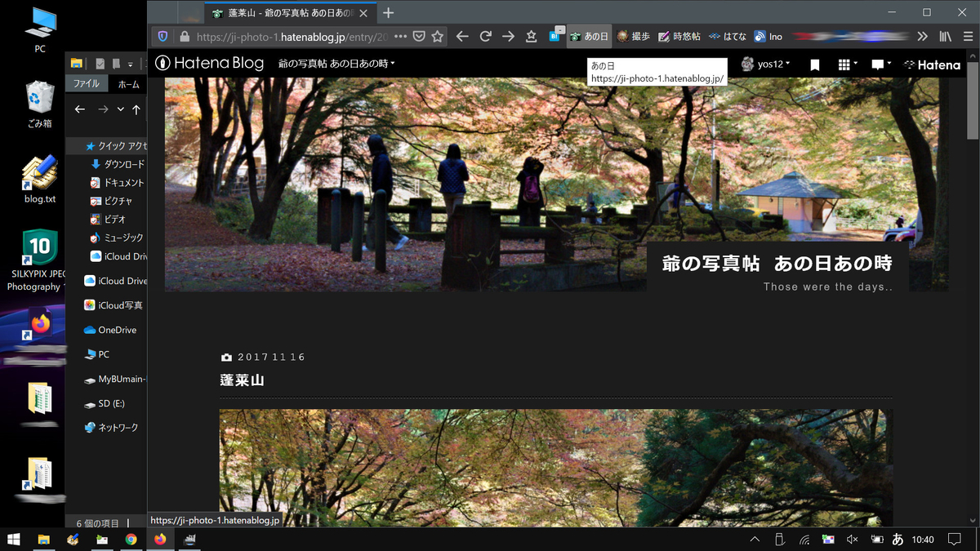980x551 pixels.
Task: Open the 時悠帖 bookmark
Action: (x=679, y=37)
